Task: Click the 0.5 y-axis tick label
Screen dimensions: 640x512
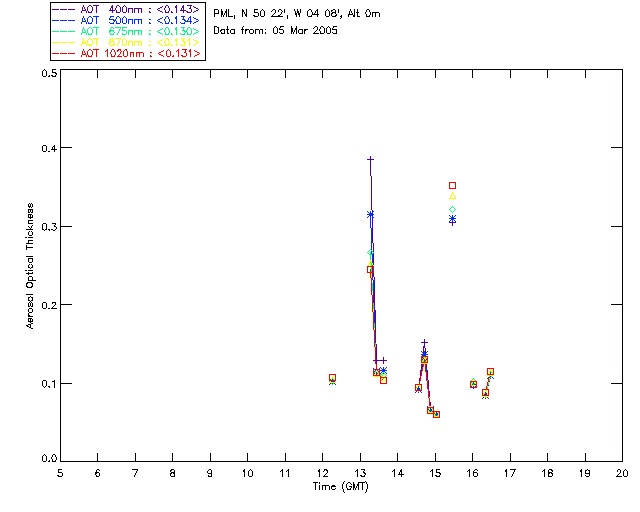Action: tap(49, 73)
